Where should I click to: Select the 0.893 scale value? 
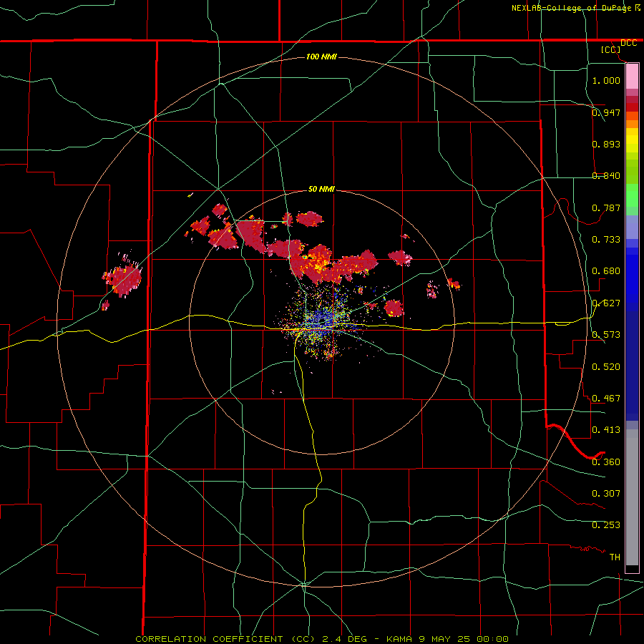[606, 144]
